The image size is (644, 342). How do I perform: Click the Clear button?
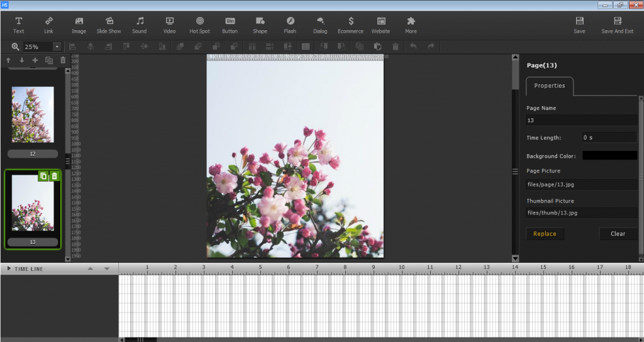(618, 234)
